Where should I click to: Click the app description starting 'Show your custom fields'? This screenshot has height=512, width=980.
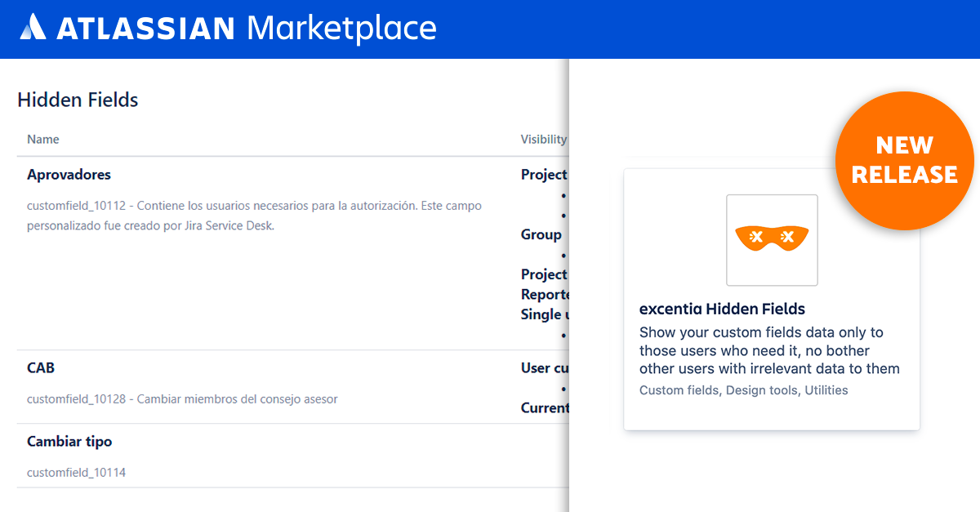769,350
